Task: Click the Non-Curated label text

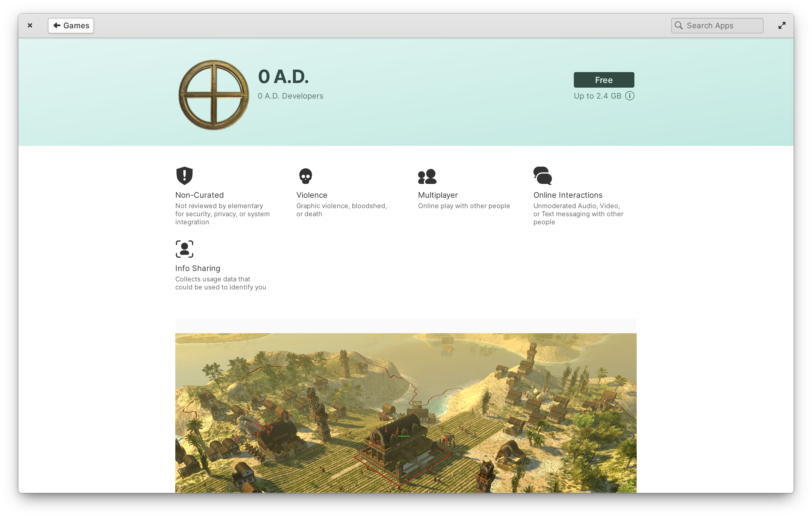Action: tap(200, 194)
